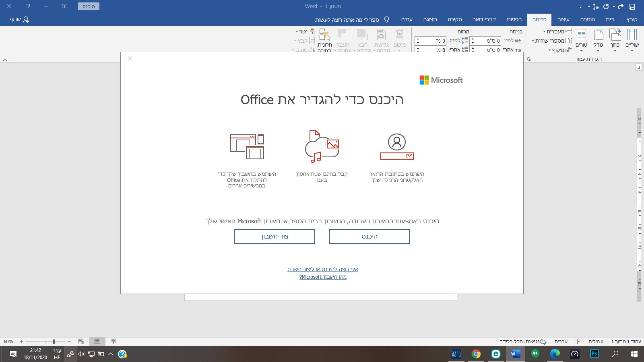Screen dimensions: 644x362
Task: Open the Ribbon Display Options icon
Action: pyautogui.click(x=64, y=6)
